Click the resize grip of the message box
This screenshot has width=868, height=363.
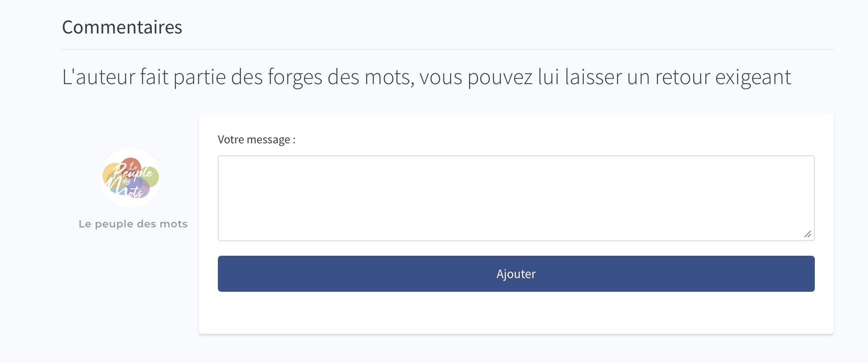[x=808, y=234]
